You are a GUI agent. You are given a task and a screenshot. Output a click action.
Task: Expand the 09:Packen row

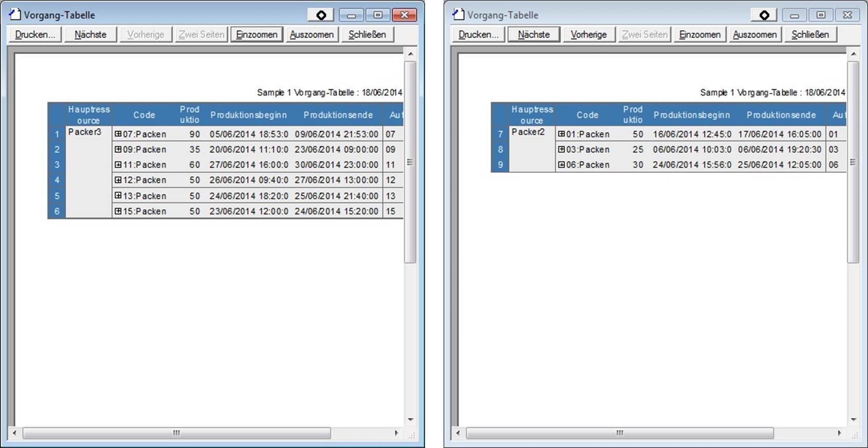coord(118,149)
